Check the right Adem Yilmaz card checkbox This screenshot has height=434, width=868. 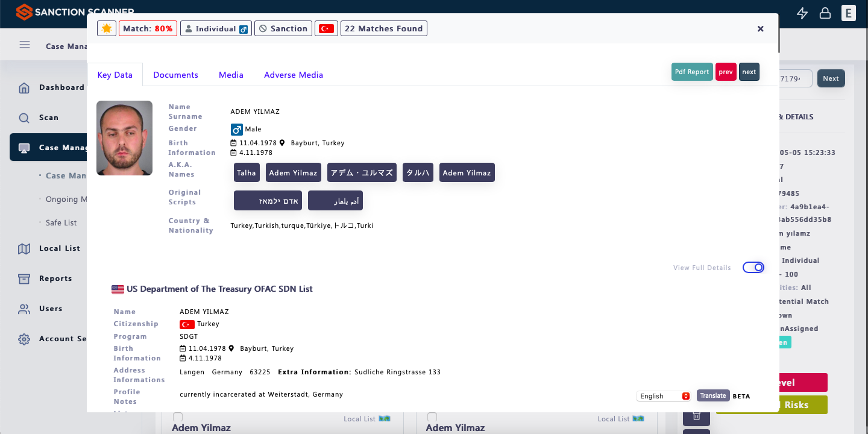[x=432, y=417]
